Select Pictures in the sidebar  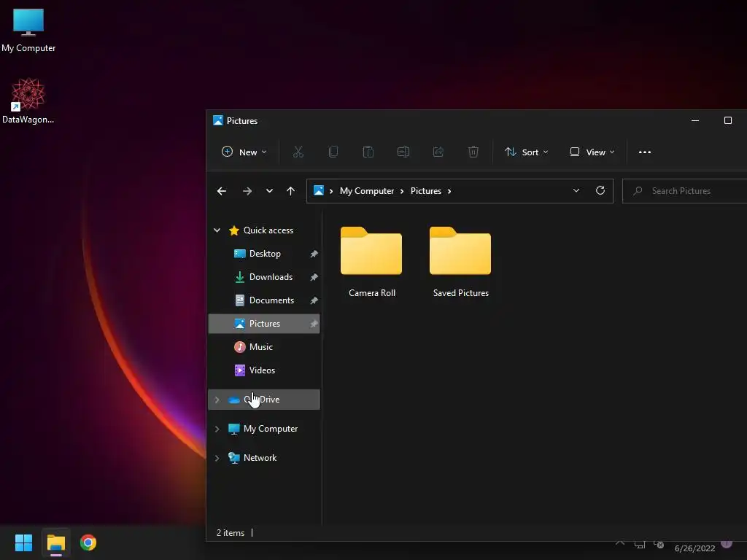click(264, 324)
